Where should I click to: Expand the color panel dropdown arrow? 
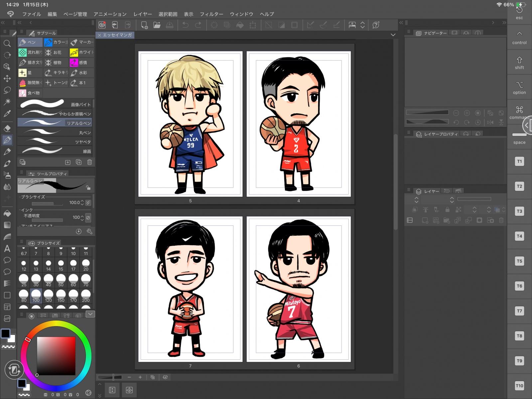coord(90,314)
